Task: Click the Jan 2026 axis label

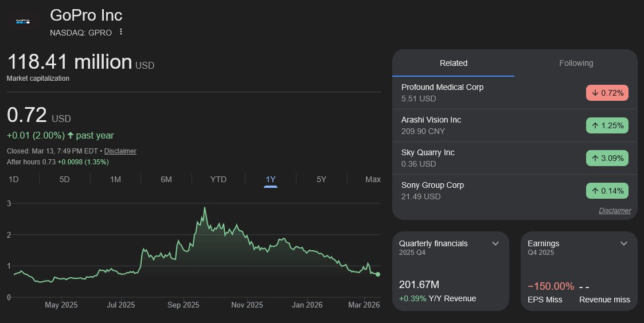Action: click(x=307, y=305)
